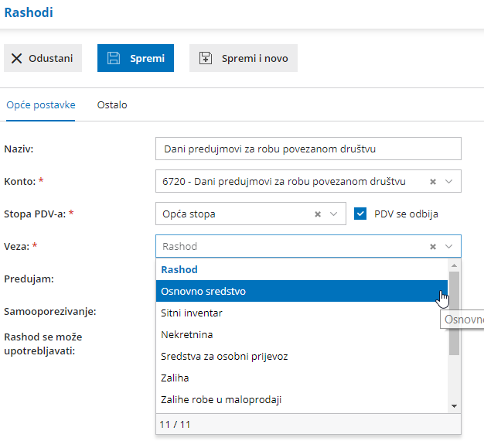Click the X icon on Odustani button
The height and width of the screenshot is (448, 484).
(16, 58)
